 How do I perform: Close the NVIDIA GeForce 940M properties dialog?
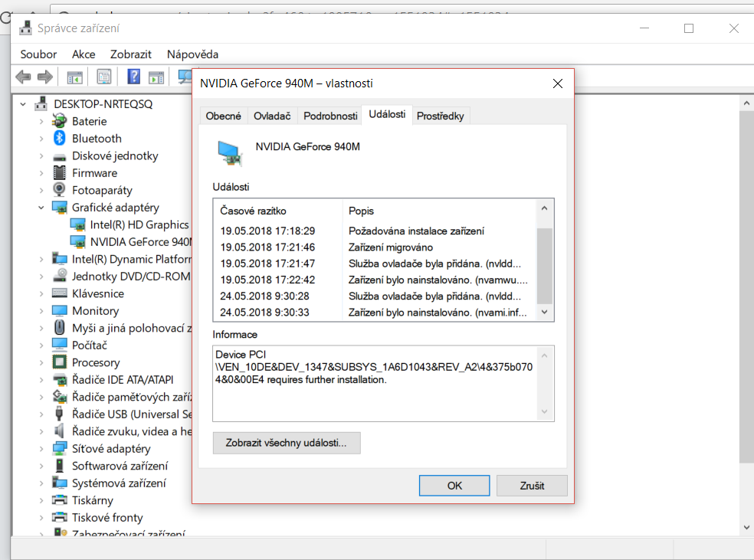pyautogui.click(x=557, y=84)
